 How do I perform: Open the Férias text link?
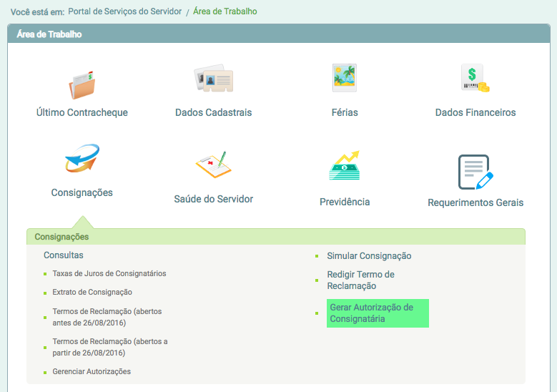(345, 112)
